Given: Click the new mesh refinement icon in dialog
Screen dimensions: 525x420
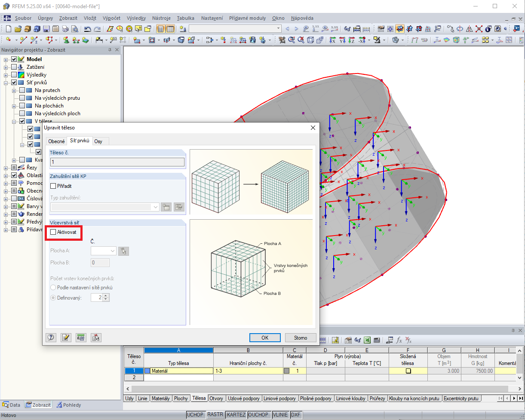Looking at the screenshot, I should tap(166, 207).
